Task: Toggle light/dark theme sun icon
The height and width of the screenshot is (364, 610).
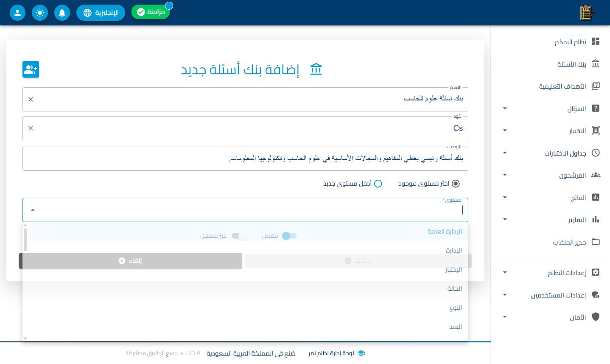Action: click(x=40, y=13)
